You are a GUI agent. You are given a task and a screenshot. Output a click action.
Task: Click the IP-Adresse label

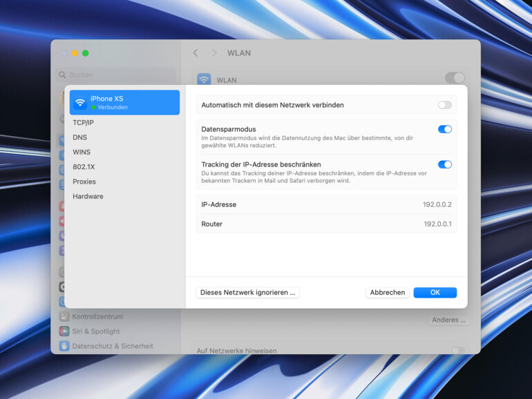tap(219, 204)
